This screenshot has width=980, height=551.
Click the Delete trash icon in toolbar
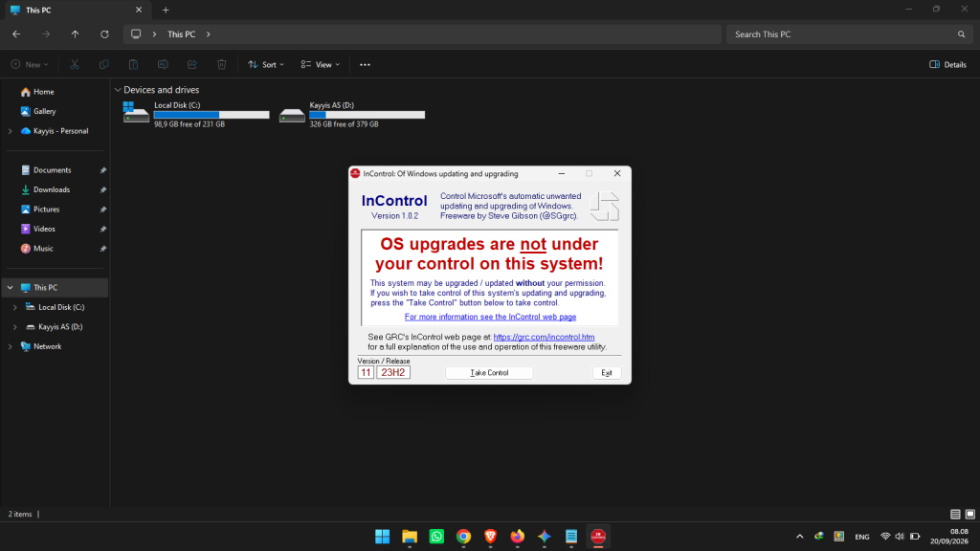pos(221,64)
